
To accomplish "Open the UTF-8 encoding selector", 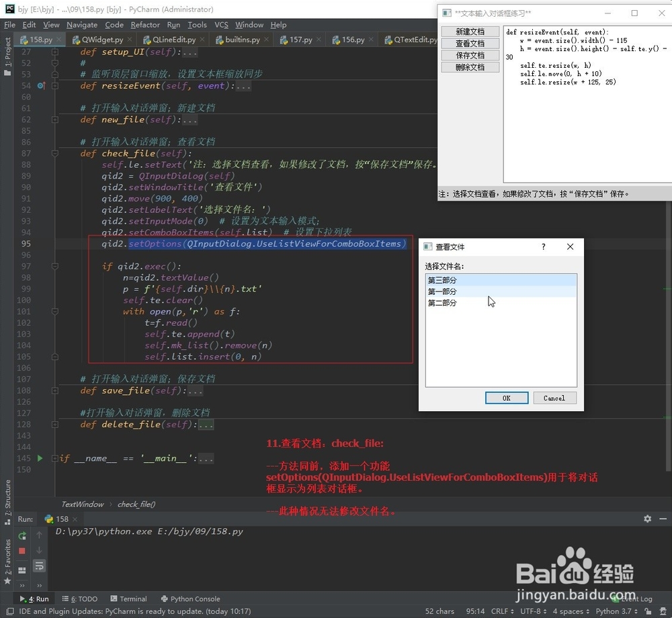I will (x=531, y=611).
